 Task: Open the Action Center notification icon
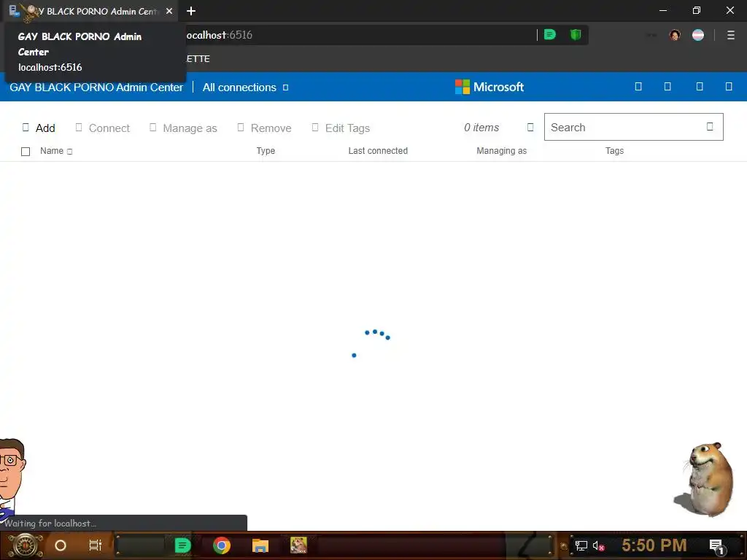point(717,546)
